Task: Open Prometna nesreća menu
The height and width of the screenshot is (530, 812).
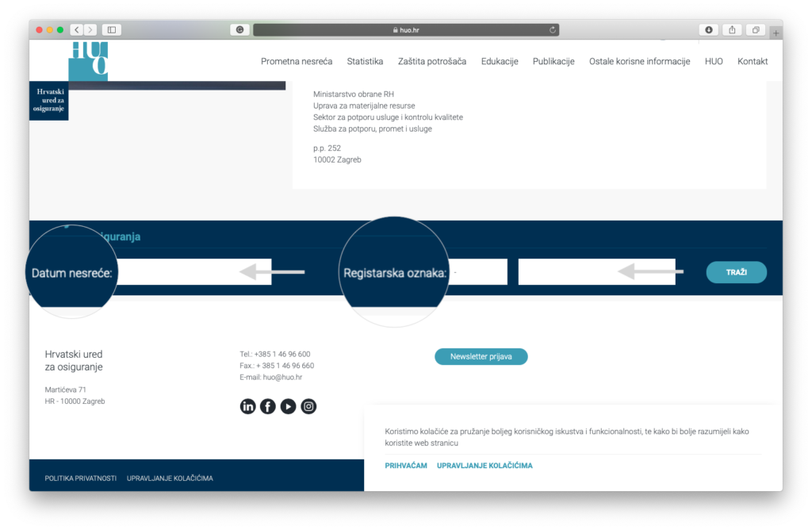Action: point(297,61)
